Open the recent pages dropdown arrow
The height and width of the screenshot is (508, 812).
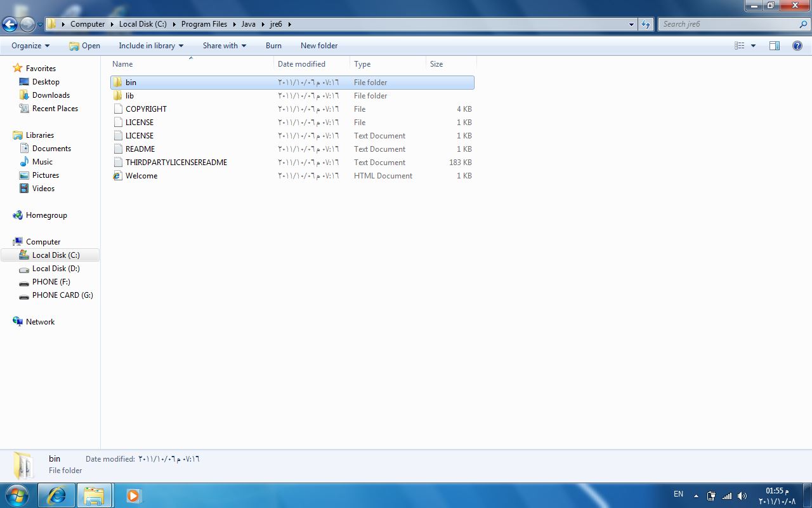tap(41, 25)
